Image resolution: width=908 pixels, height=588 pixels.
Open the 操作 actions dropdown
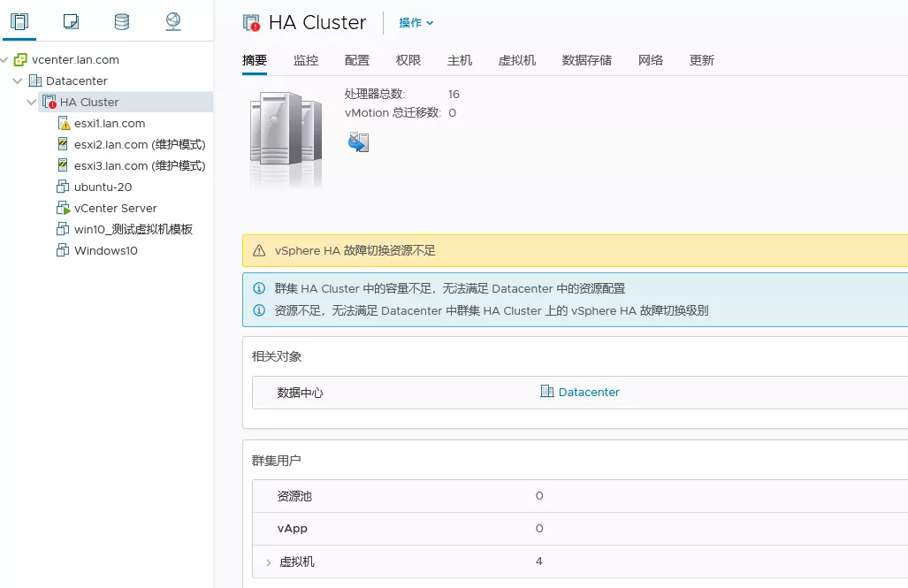pyautogui.click(x=416, y=23)
